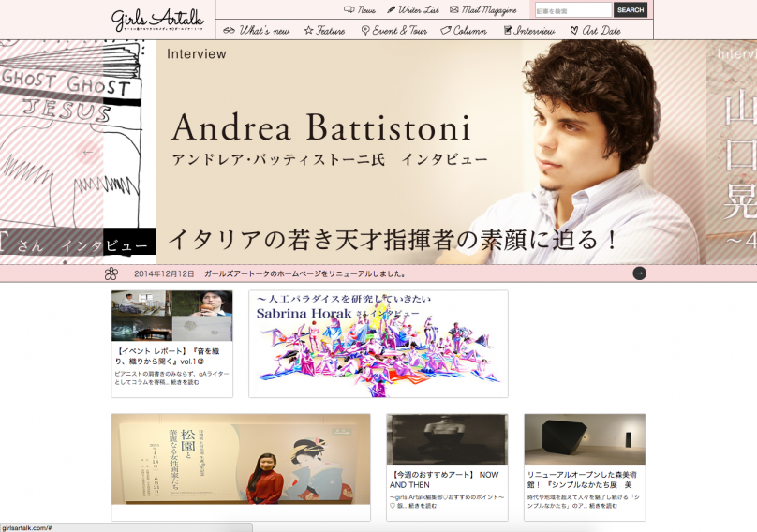The width and height of the screenshot is (757, 532).
Task: Click the Mail Magazine envelope icon
Action: (453, 9)
